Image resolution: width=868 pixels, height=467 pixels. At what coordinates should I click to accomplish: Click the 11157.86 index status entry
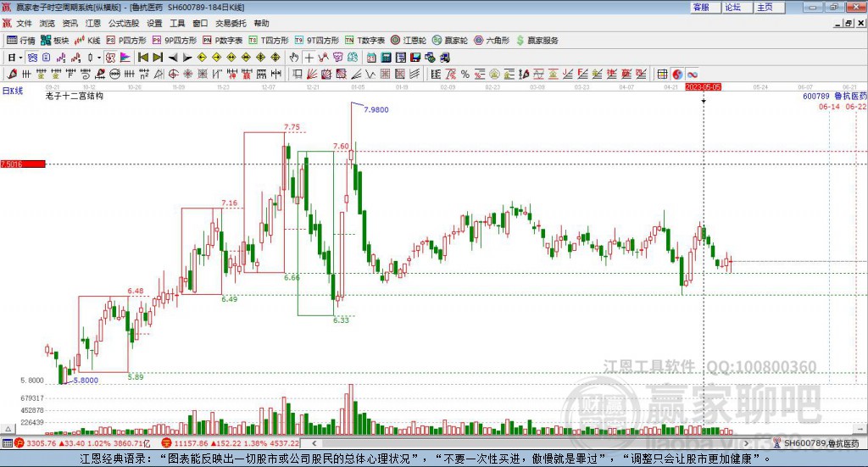pyautogui.click(x=231, y=443)
